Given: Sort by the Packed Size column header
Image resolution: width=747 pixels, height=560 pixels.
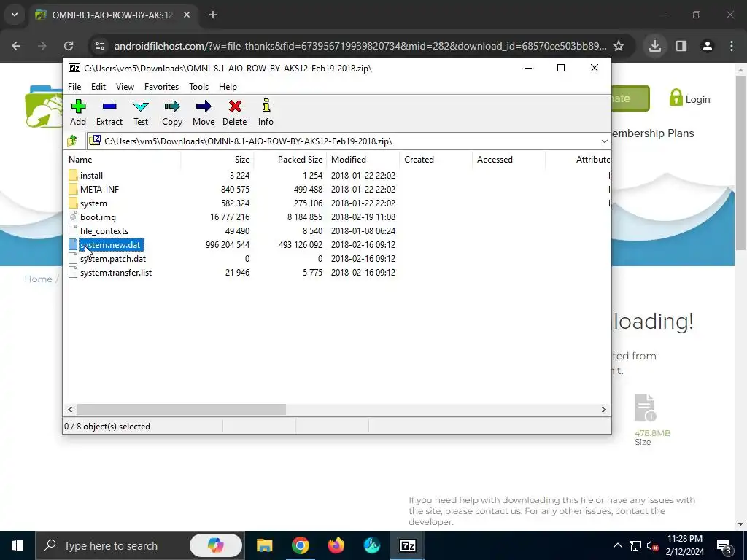Looking at the screenshot, I should [x=290, y=160].
